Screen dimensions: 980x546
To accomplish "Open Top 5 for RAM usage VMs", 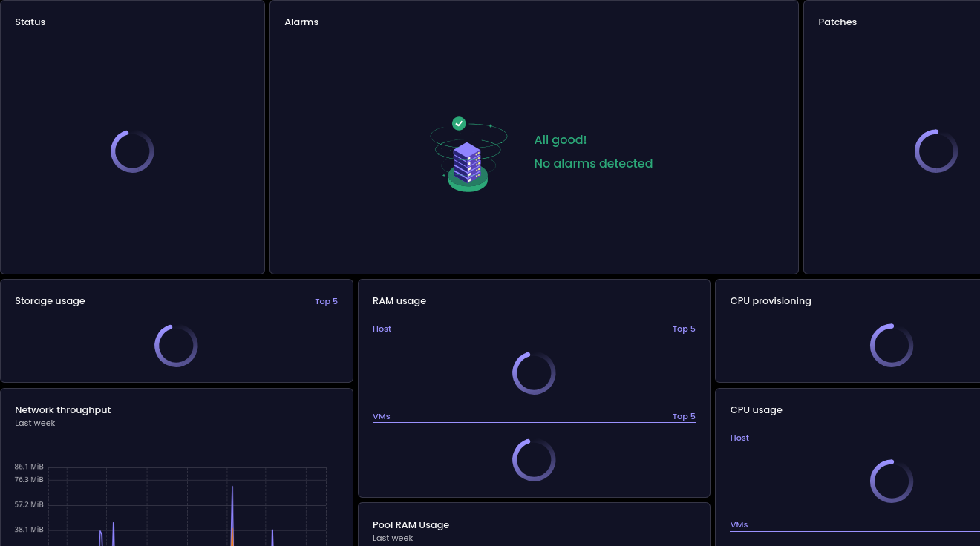I will tap(683, 416).
